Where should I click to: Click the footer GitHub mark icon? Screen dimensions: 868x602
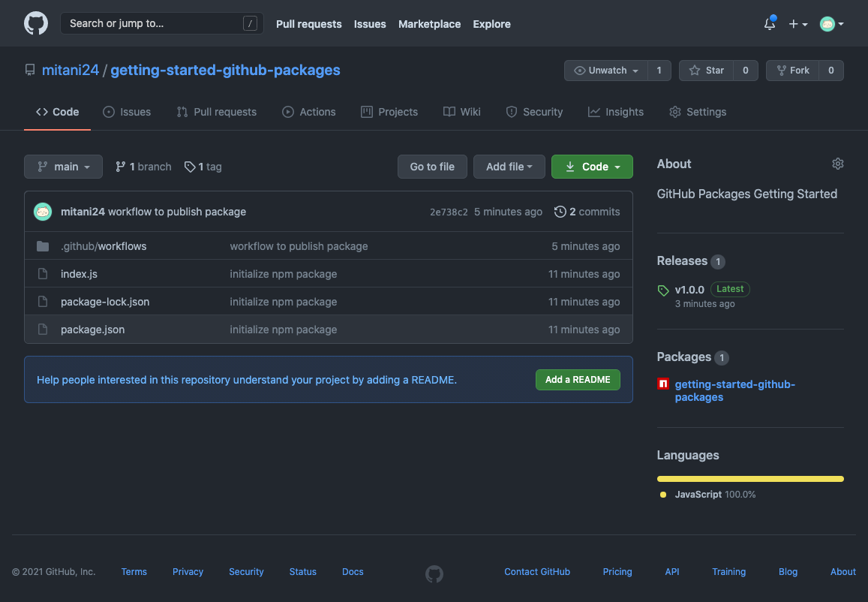pyautogui.click(x=434, y=573)
